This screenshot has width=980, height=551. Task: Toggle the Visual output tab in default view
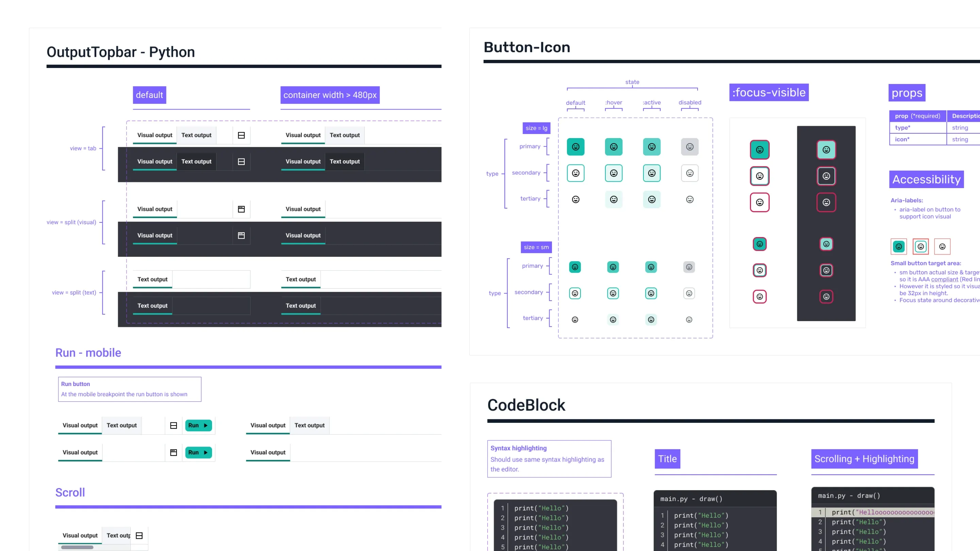pos(154,135)
